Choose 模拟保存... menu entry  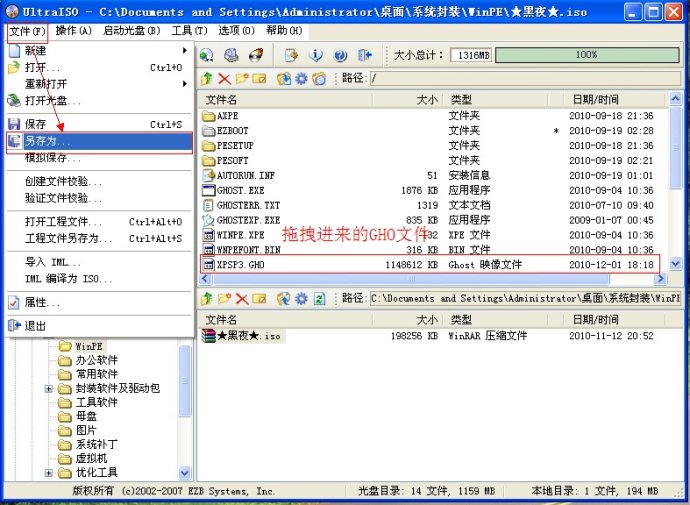pyautogui.click(x=100, y=158)
